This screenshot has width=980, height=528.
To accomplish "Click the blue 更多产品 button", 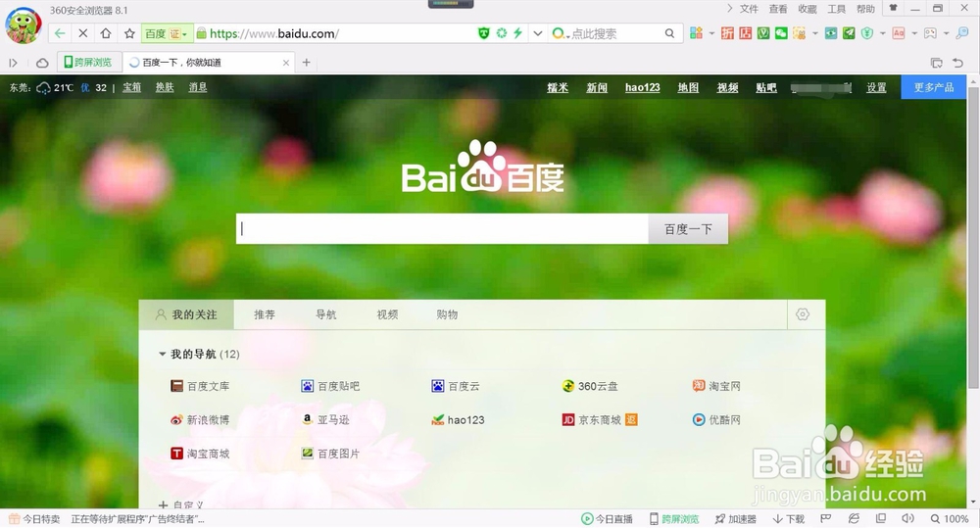I will point(934,87).
